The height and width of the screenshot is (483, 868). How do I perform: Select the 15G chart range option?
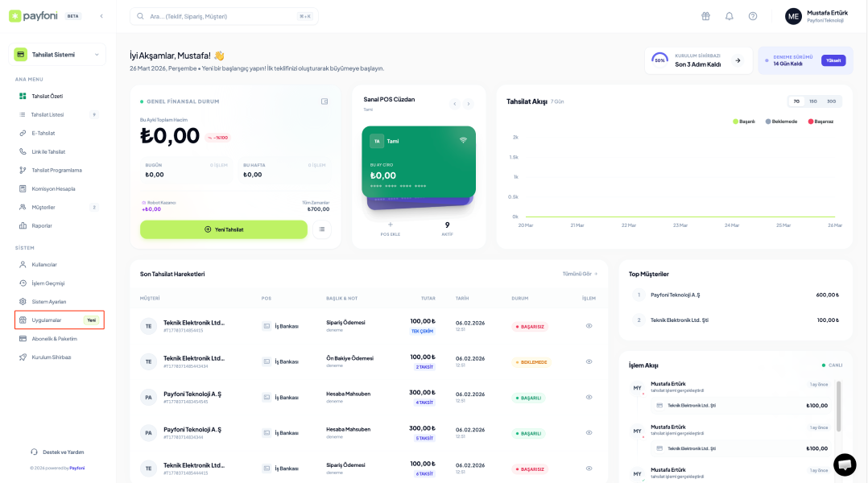813,101
